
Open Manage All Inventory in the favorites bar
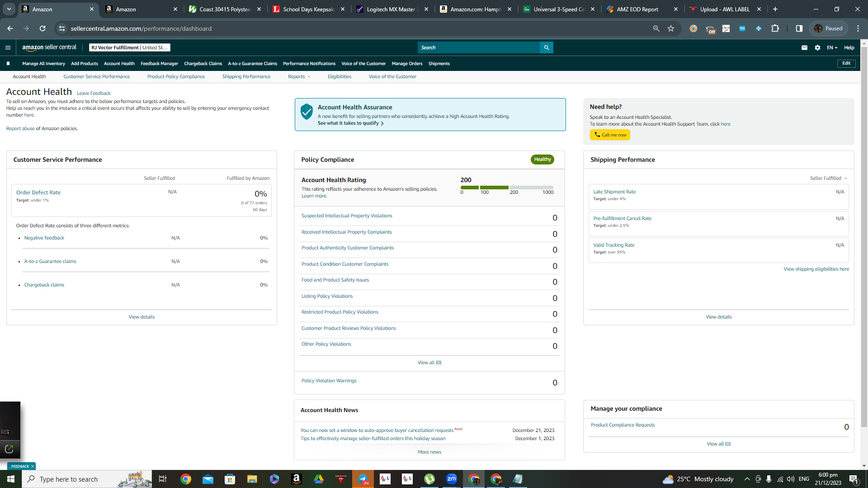tap(43, 64)
